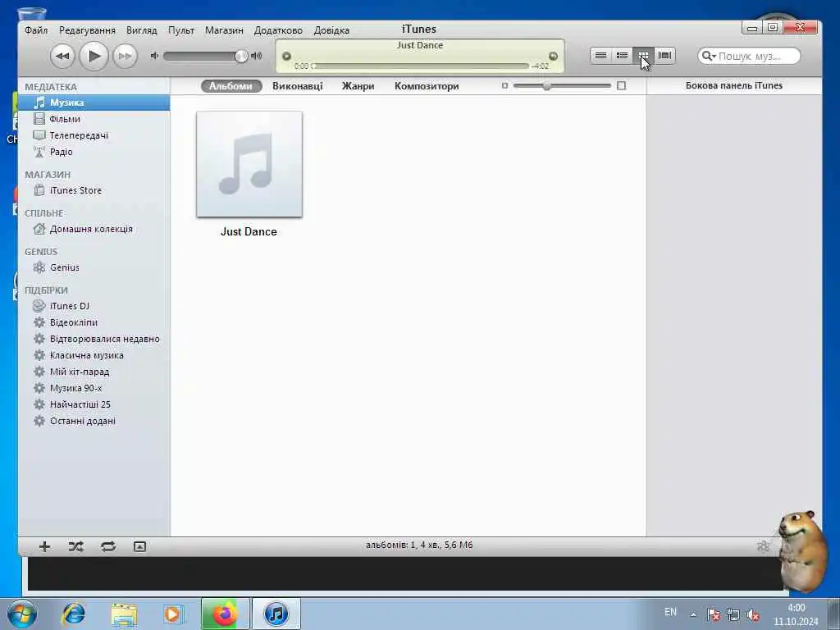Switch to grid view
The image size is (840, 630).
(643, 56)
